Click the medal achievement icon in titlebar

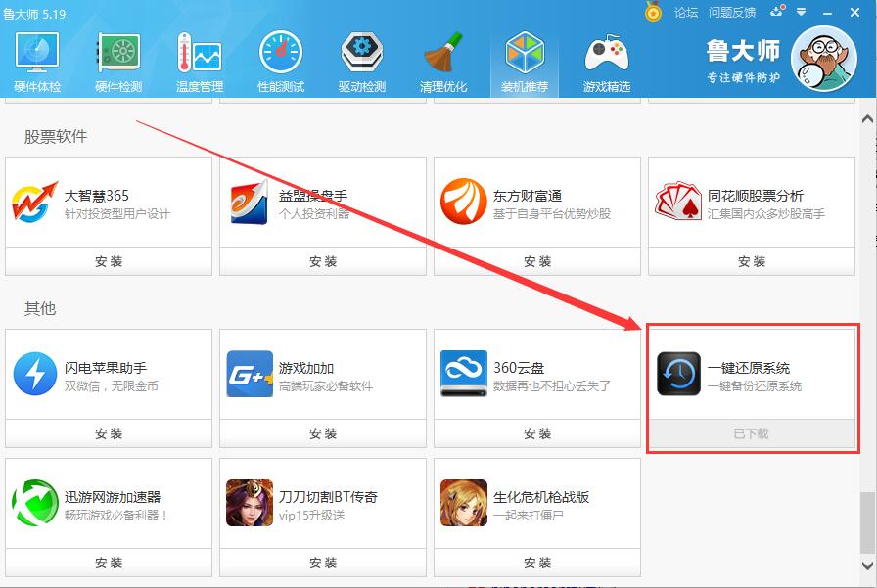(x=653, y=12)
